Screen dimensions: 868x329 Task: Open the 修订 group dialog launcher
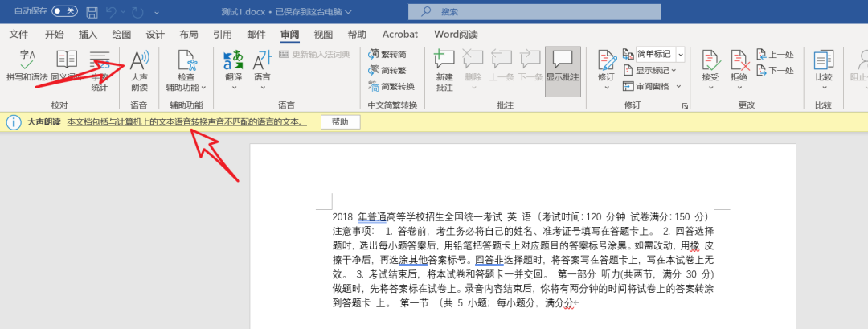(685, 105)
